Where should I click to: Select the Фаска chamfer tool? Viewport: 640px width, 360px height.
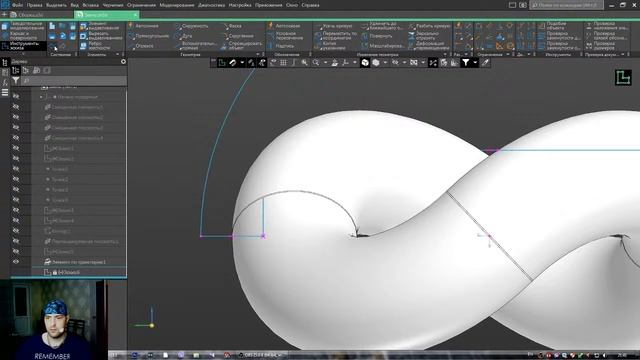click(x=232, y=26)
